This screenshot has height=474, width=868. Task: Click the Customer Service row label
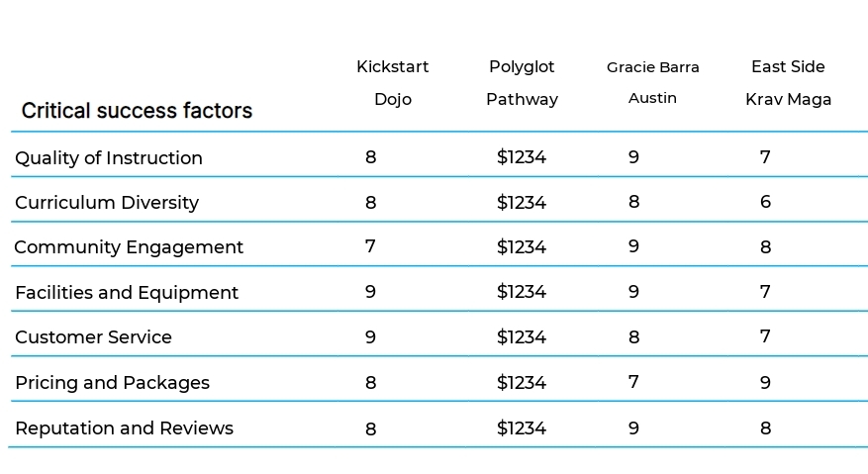94,337
